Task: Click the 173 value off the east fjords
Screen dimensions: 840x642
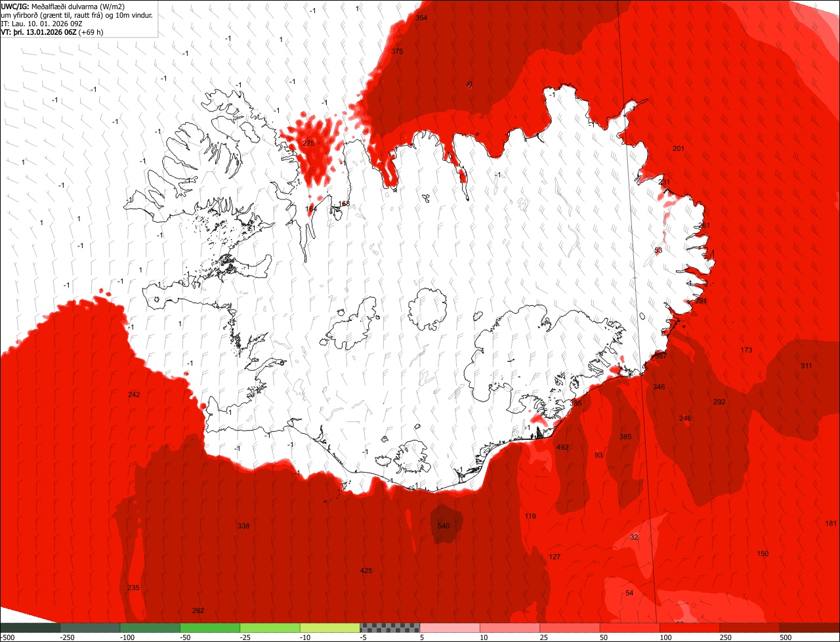Action: tap(746, 350)
